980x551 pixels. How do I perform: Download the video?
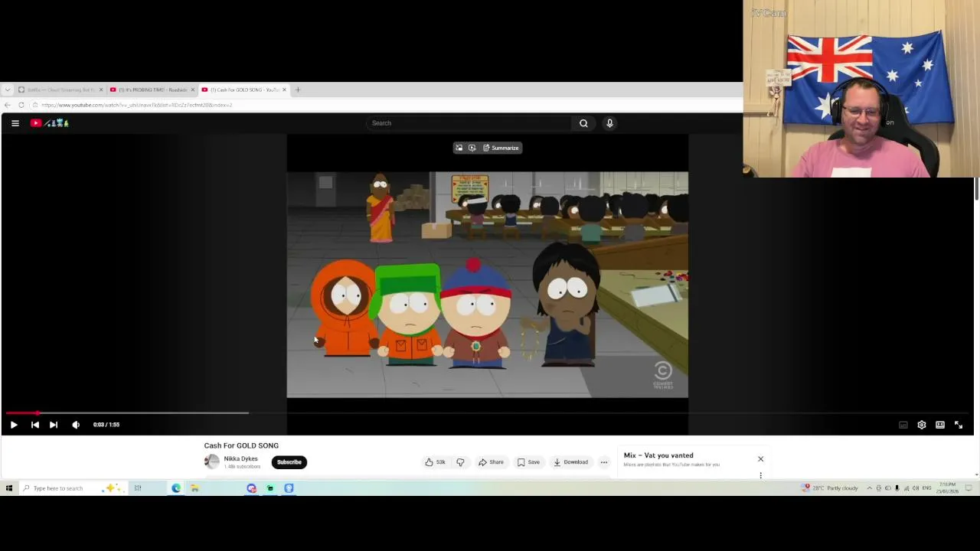[x=571, y=462]
